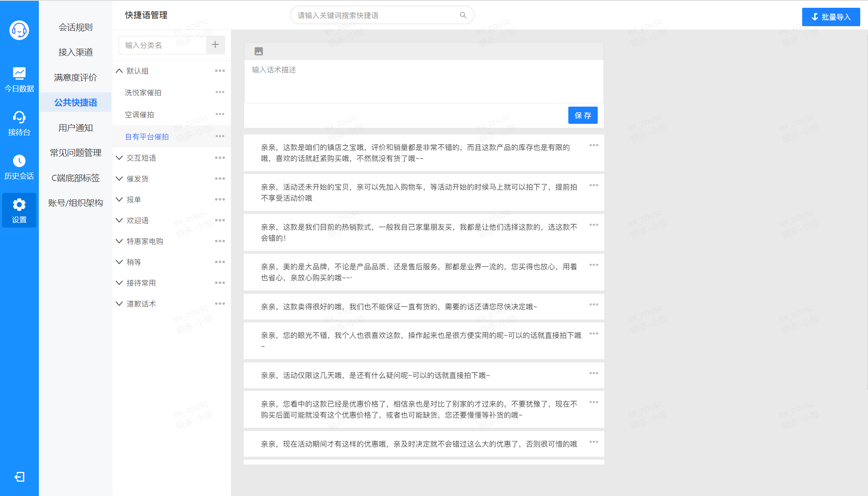Go to 会话规则 settings menu
The width and height of the screenshot is (868, 496).
[x=76, y=27]
